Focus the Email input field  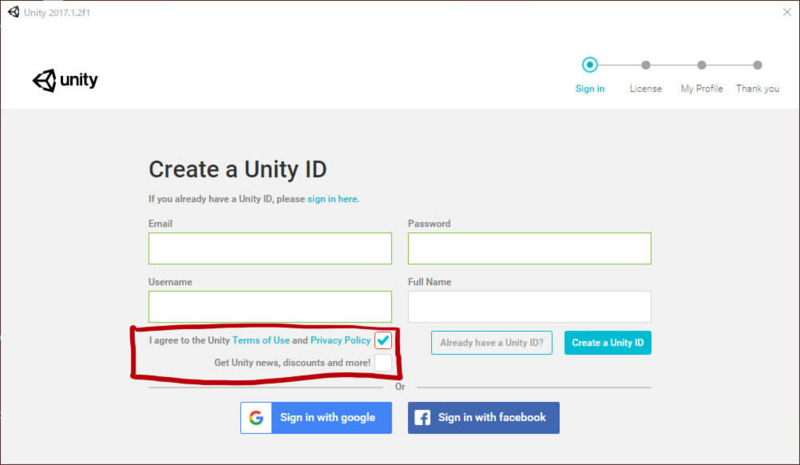270,249
